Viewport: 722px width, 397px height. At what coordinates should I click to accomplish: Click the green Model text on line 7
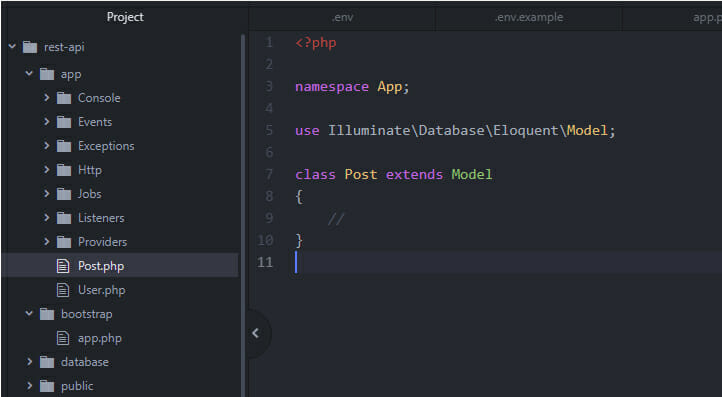(x=472, y=175)
